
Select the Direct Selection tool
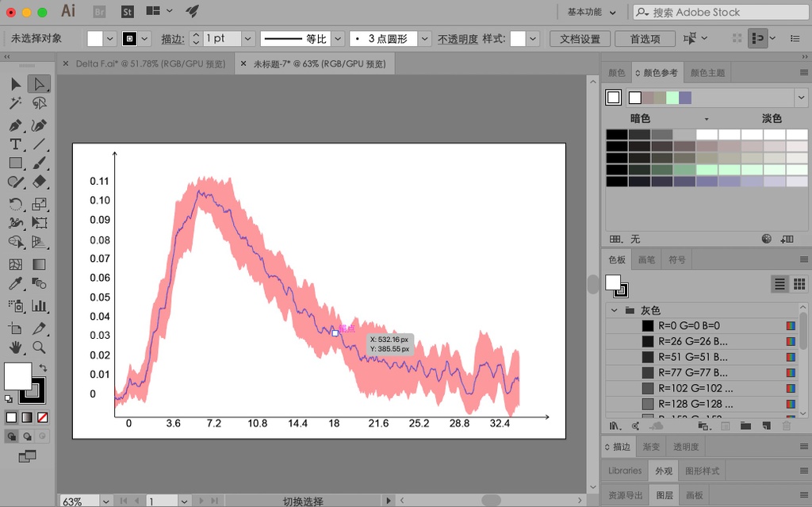click(39, 83)
